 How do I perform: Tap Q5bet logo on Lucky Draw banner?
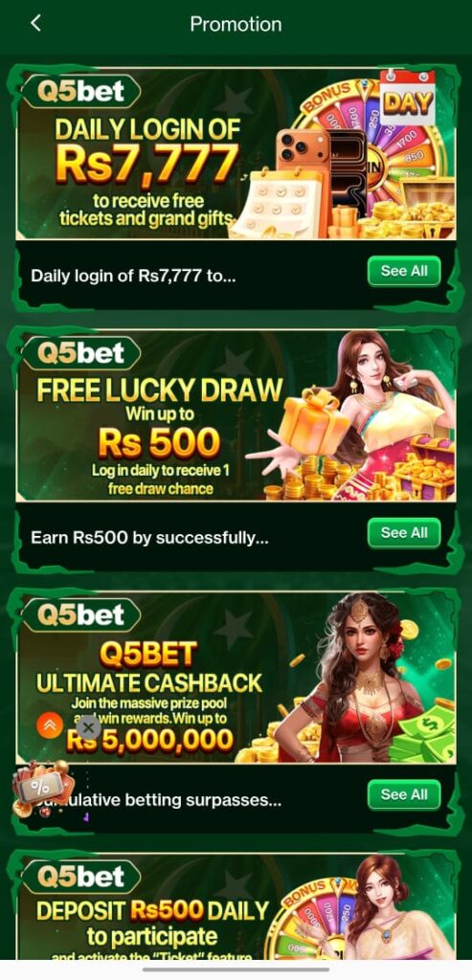pos(81,353)
